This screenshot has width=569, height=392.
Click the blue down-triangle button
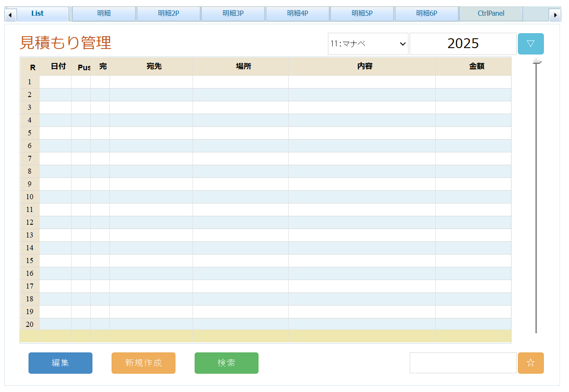(x=530, y=43)
